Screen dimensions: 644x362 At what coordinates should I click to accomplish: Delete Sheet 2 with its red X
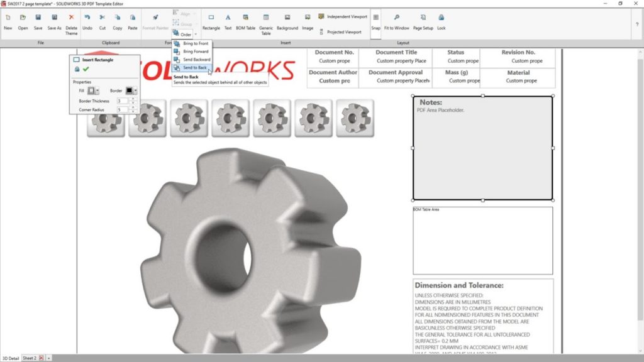pos(41,358)
